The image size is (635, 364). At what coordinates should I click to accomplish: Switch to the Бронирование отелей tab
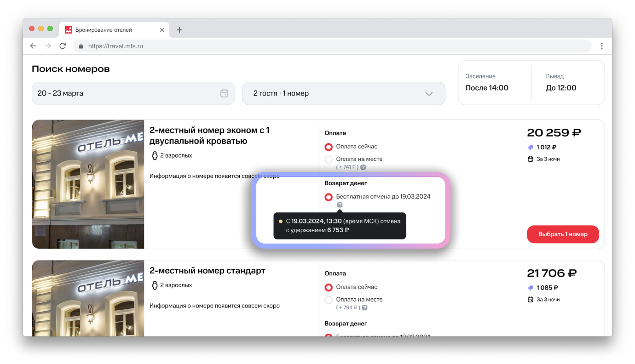click(x=114, y=30)
